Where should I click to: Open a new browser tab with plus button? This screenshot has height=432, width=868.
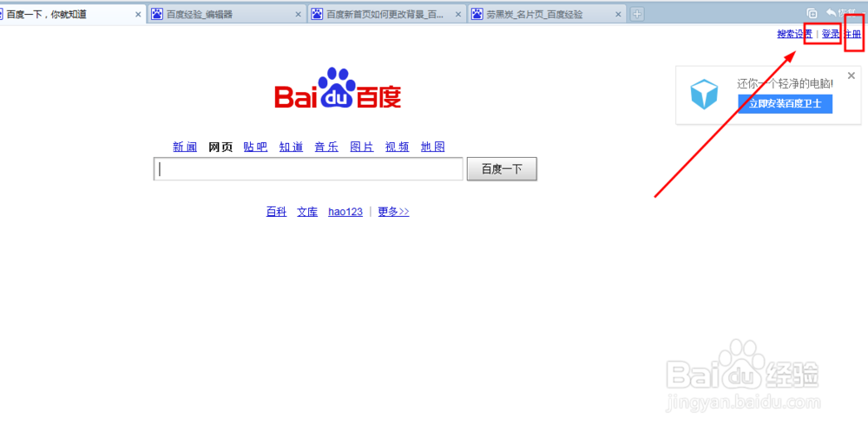click(637, 15)
